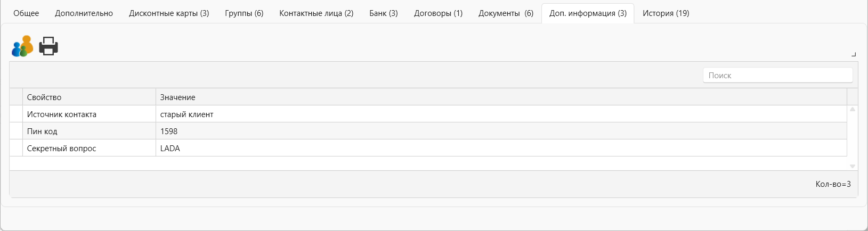868x231 pixels.
Task: Sort by the Значение column header
Action: [x=501, y=97]
